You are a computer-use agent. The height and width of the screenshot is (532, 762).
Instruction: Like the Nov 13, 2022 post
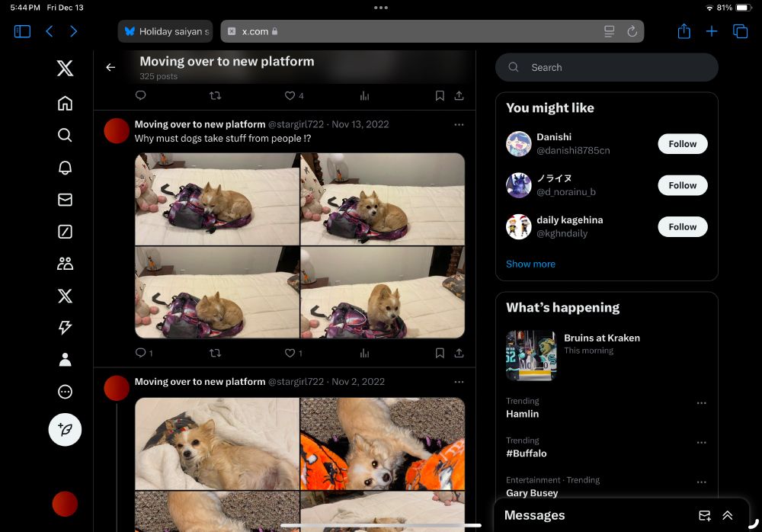pos(290,353)
